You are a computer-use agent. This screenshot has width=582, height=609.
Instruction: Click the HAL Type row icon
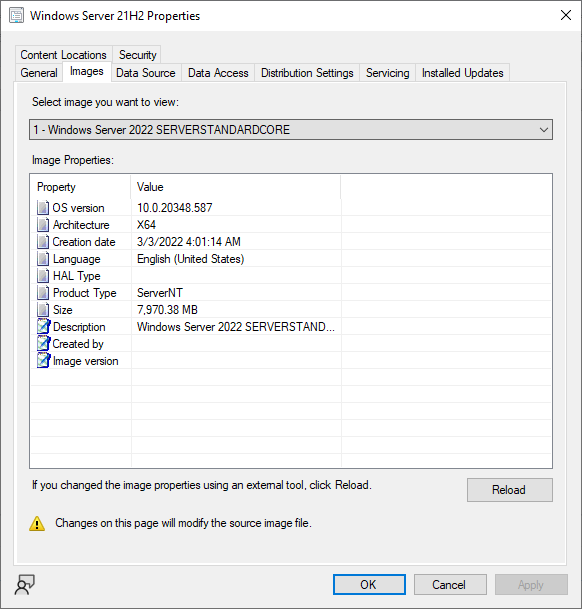(43, 276)
